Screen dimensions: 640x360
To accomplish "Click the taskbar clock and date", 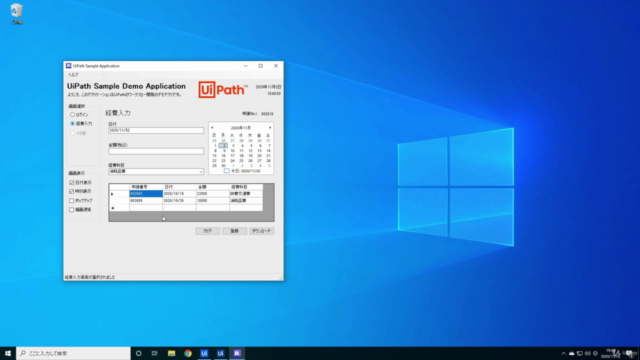I will coord(611,353).
